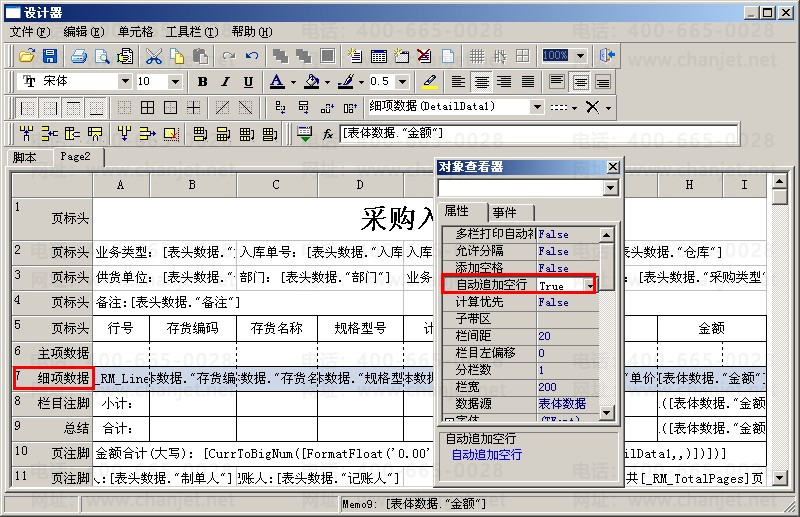Screen dimensions: 800x517
Task: Expand the font color arrow menu
Action: [x=293, y=82]
